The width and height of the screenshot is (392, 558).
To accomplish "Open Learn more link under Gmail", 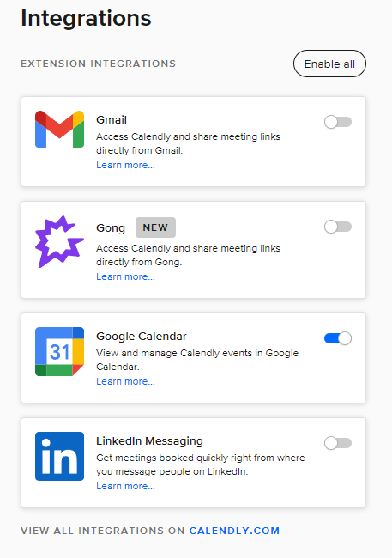I will [x=125, y=165].
